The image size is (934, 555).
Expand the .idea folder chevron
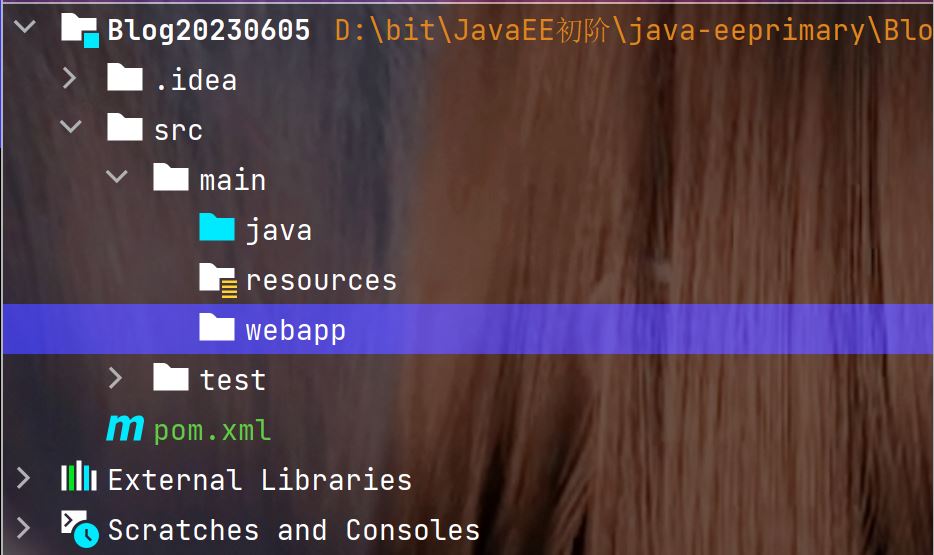tap(70, 78)
